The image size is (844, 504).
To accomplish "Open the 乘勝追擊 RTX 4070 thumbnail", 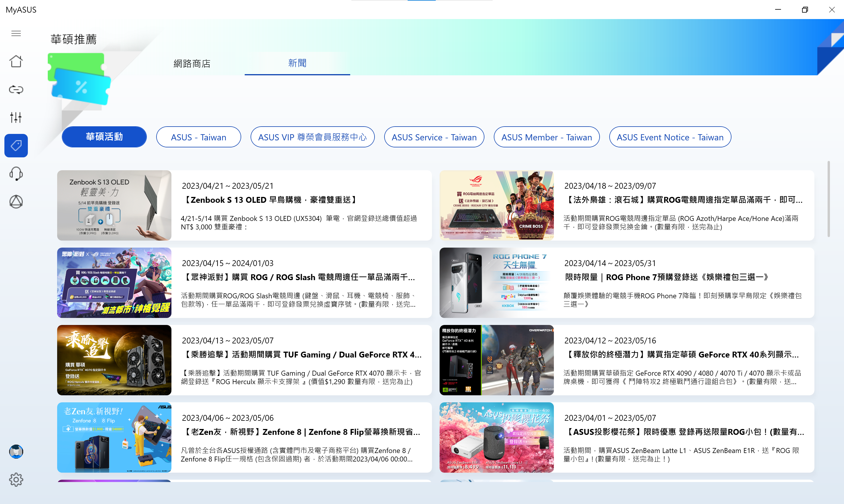I will (114, 360).
